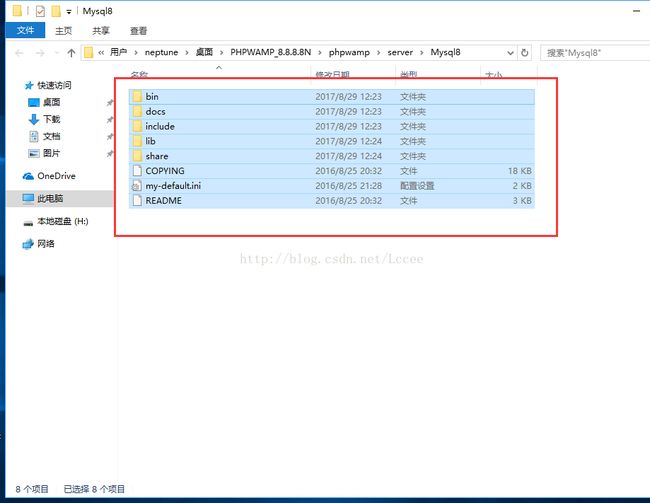
Task: Open the 共享 share ribbon tab
Action: [x=101, y=31]
